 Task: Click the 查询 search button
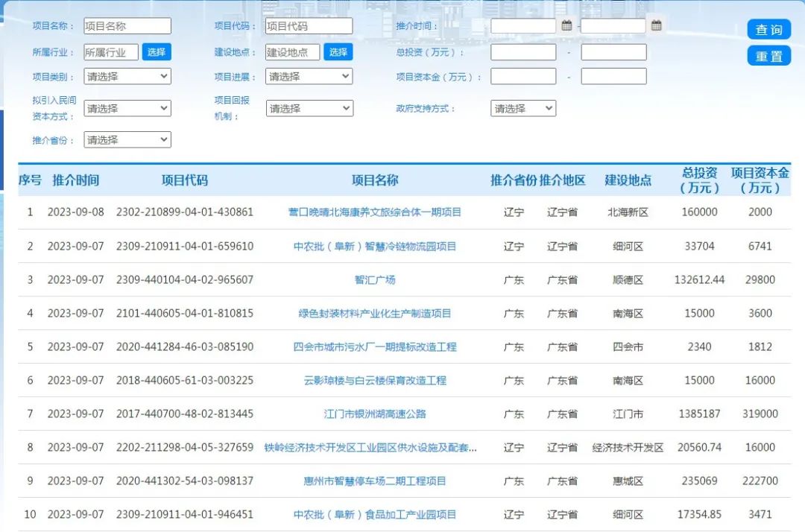click(x=768, y=30)
